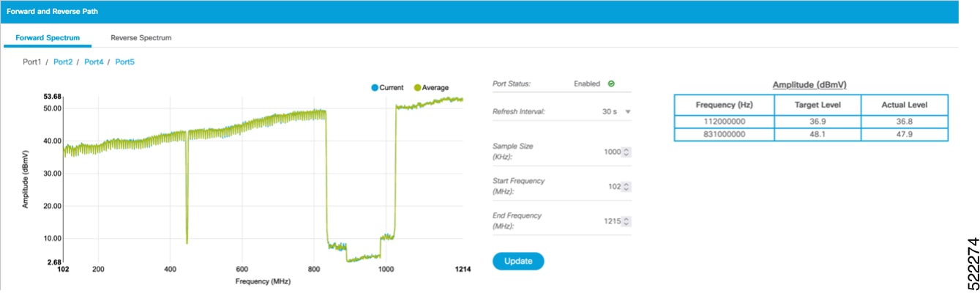Screen dimensions: 980x293
Task: Click the Start Frequency stepper arrows
Action: click(626, 187)
